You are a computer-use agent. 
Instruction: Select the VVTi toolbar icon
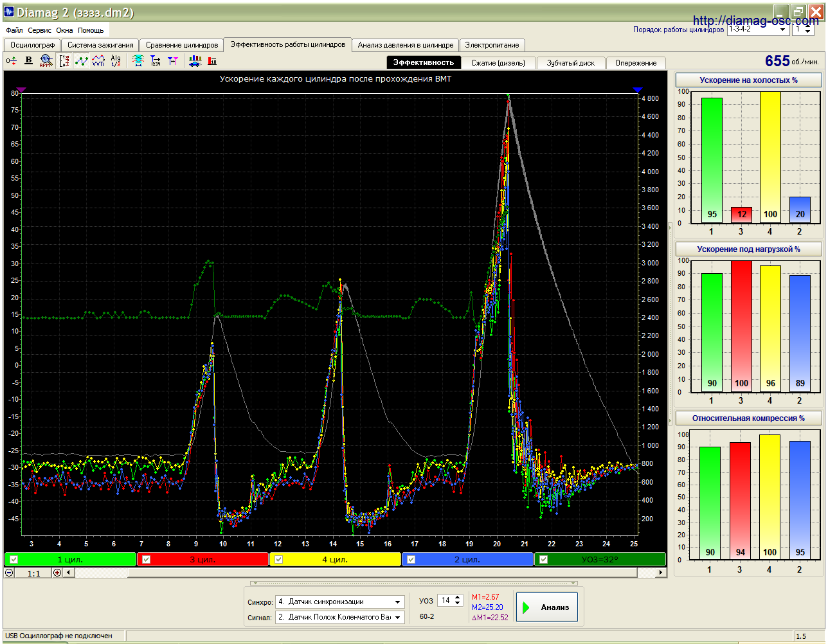(x=98, y=60)
